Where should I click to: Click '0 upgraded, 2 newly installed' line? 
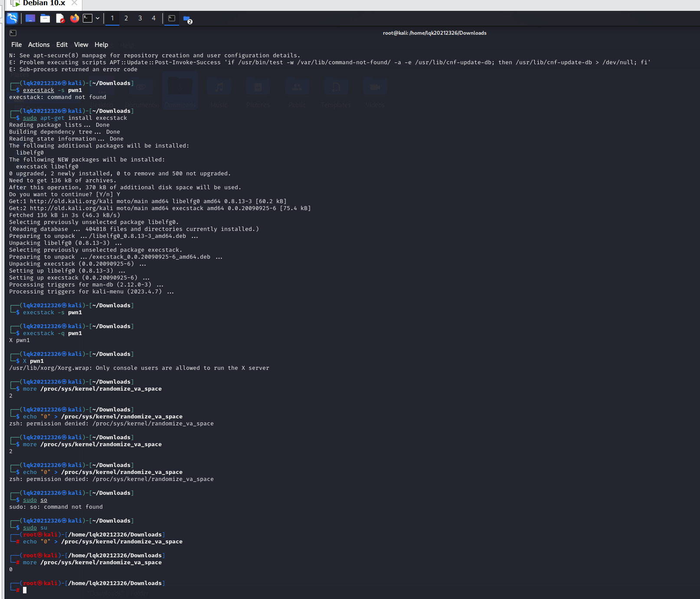coord(120,174)
